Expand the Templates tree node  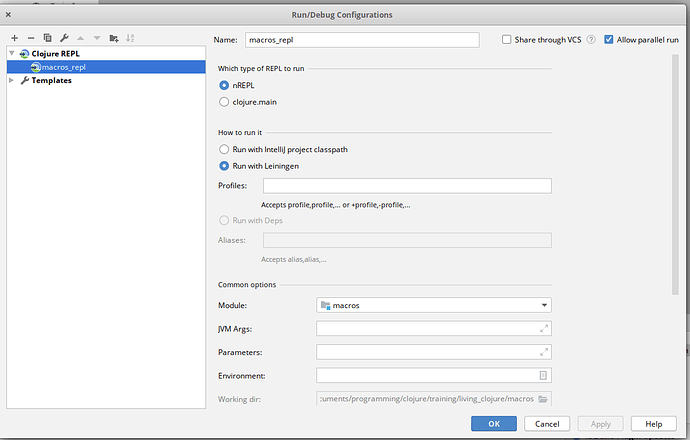point(12,80)
